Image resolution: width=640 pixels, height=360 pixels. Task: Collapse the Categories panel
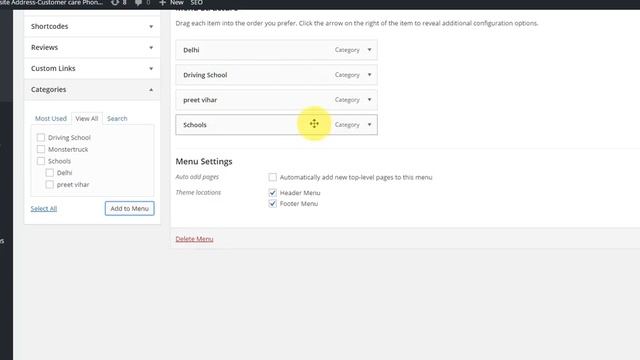[x=151, y=89]
